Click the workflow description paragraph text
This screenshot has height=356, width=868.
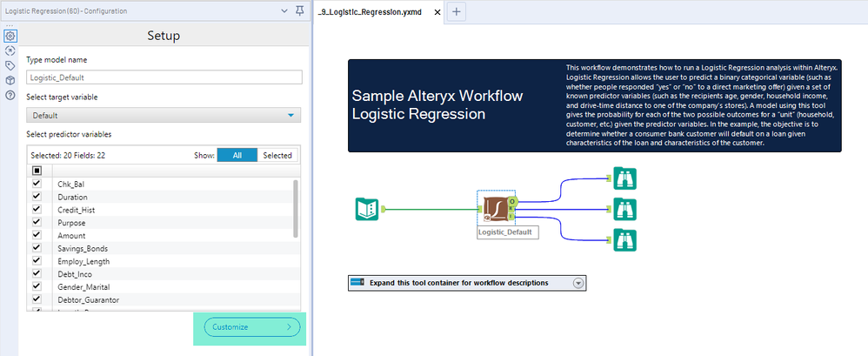702,104
